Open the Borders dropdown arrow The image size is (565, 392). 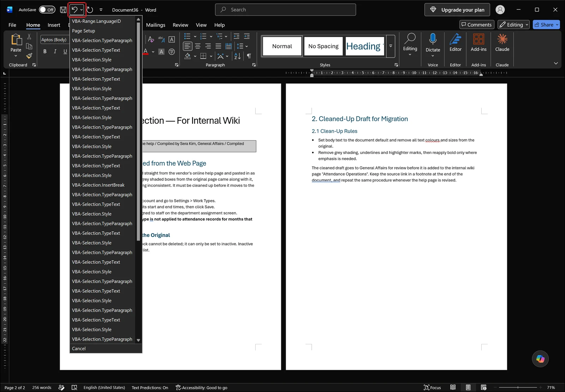click(211, 56)
